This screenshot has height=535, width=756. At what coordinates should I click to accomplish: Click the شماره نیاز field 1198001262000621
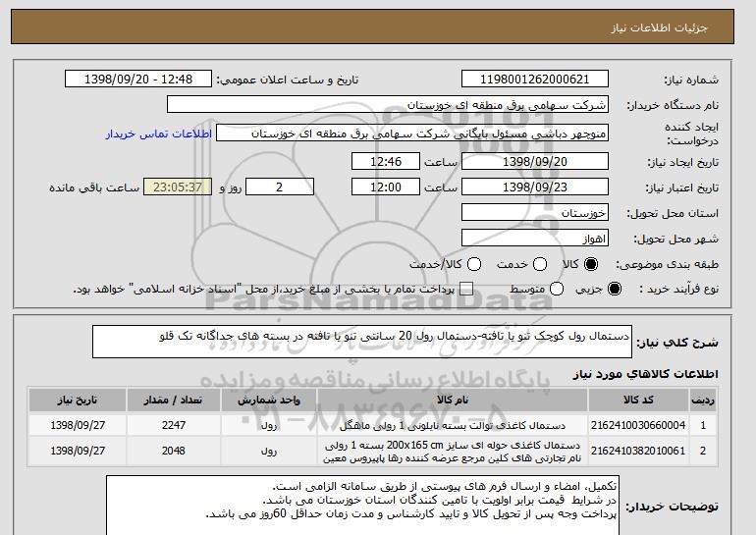click(x=535, y=80)
